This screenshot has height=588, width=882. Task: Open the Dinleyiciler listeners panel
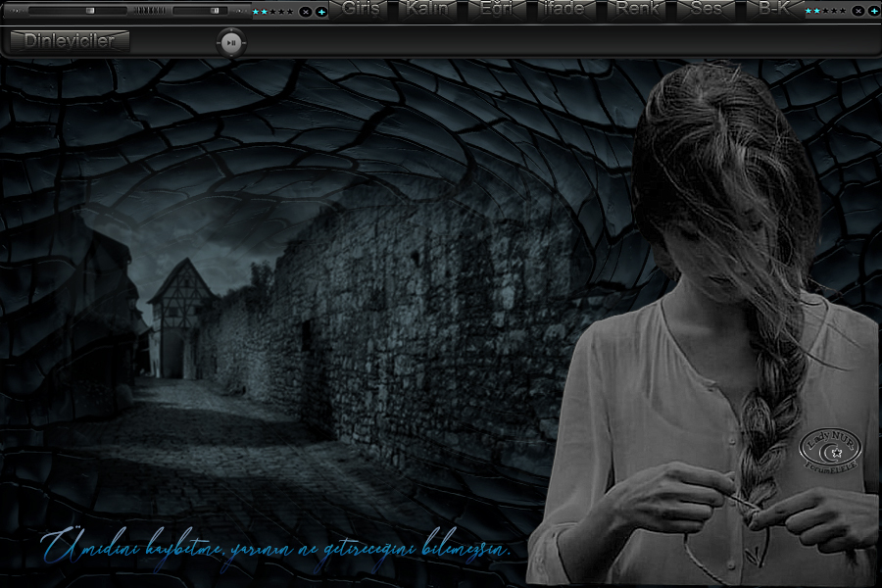[70, 41]
